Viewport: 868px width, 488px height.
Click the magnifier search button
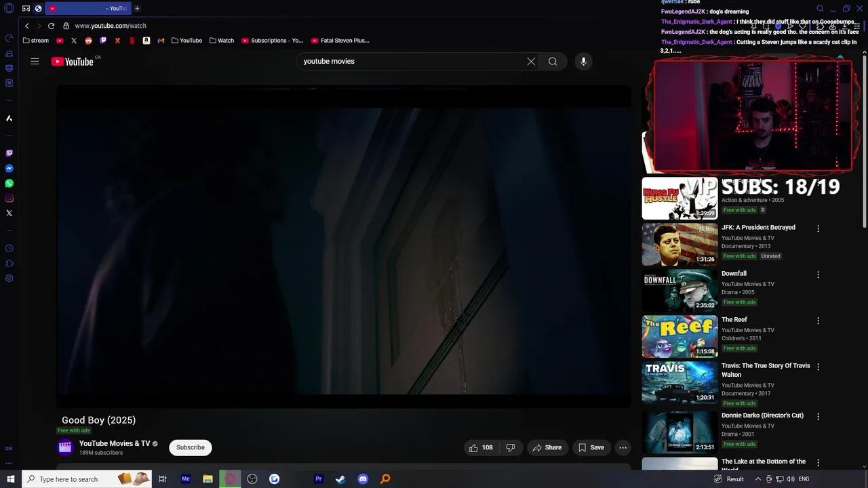(553, 61)
